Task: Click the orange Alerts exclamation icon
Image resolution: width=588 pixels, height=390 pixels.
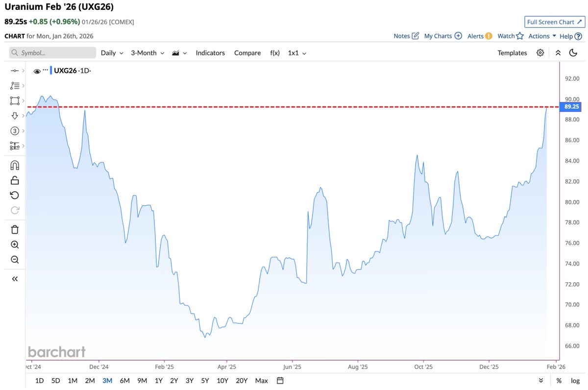Action: (489, 36)
